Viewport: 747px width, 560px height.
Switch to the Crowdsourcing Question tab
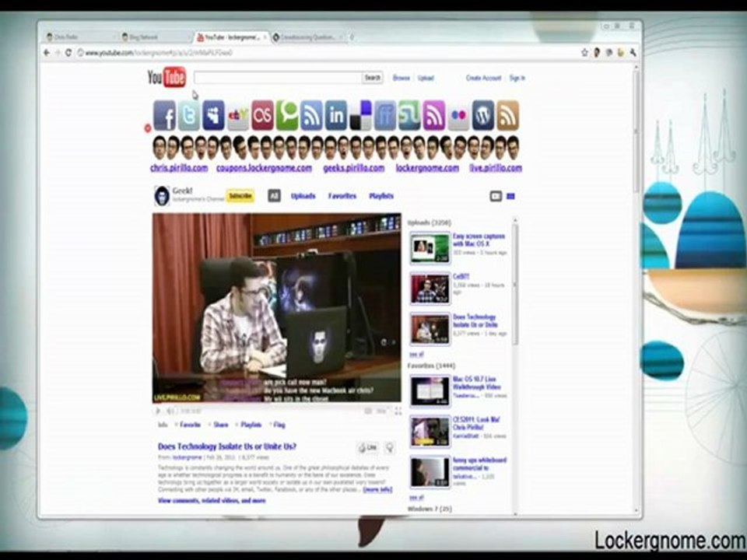(x=307, y=37)
